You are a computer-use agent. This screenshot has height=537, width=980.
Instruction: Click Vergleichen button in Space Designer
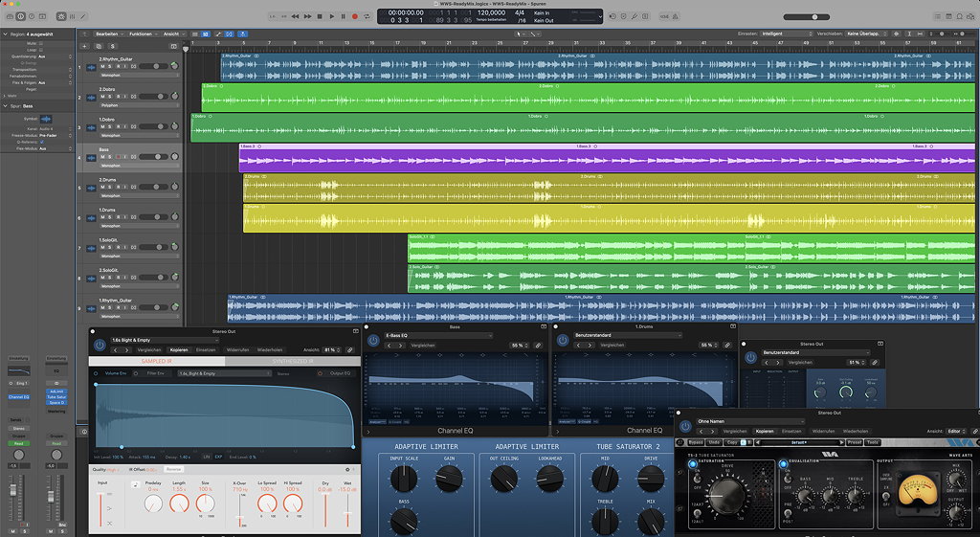tap(149, 350)
